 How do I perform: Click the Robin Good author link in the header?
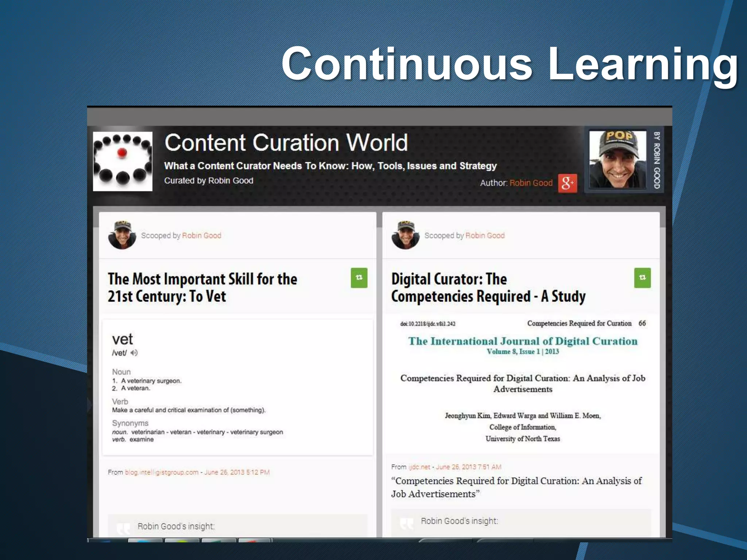(531, 183)
